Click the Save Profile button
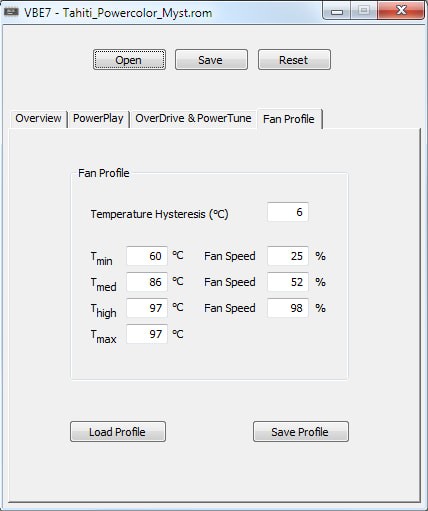Image resolution: width=428 pixels, height=511 pixels. [301, 432]
